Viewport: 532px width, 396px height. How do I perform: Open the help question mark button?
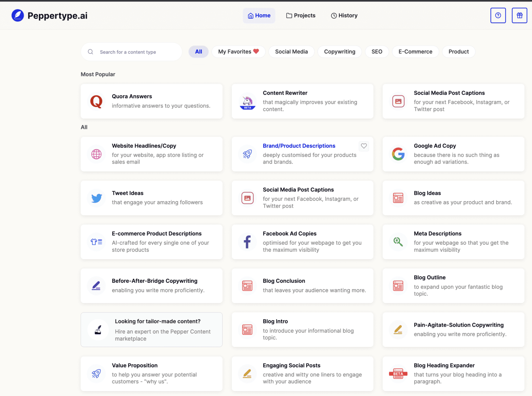(x=498, y=16)
